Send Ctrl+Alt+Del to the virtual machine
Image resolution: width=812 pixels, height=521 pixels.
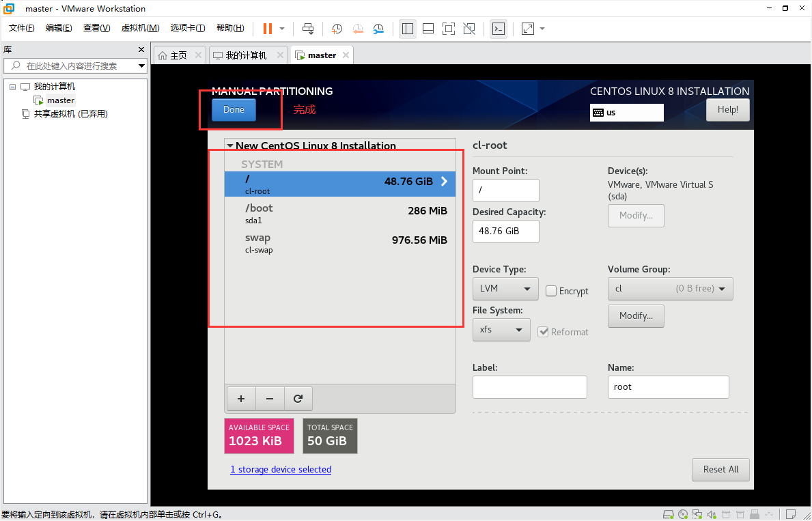coord(308,29)
